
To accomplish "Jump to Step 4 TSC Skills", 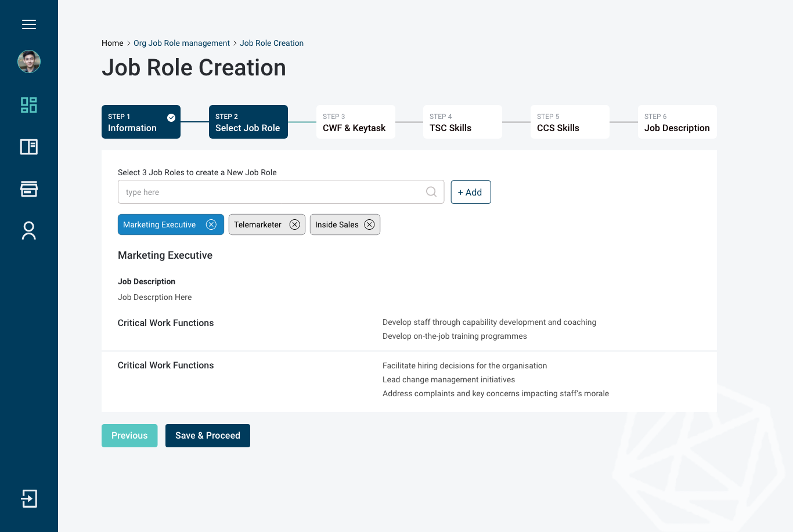I will 462,122.
